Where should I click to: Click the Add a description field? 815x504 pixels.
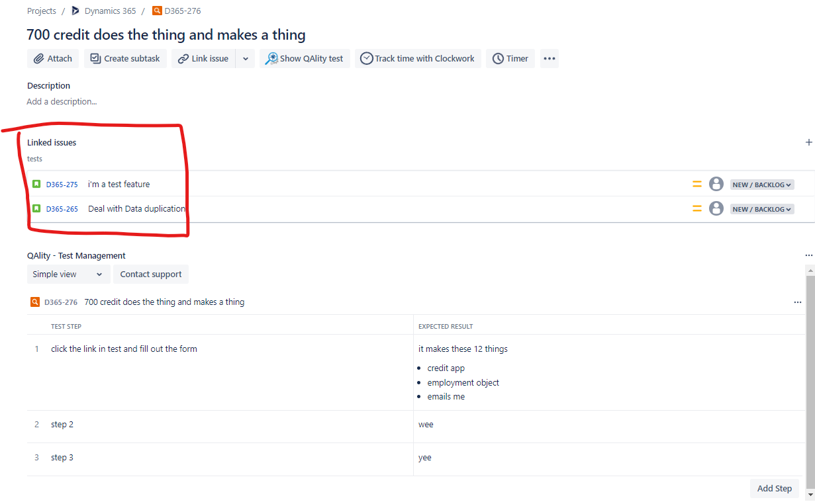[62, 101]
